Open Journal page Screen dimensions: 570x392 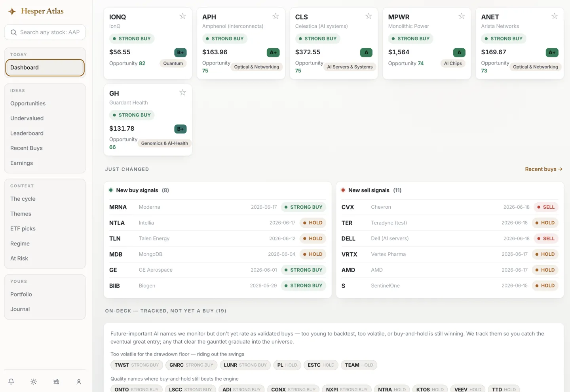coord(45,309)
